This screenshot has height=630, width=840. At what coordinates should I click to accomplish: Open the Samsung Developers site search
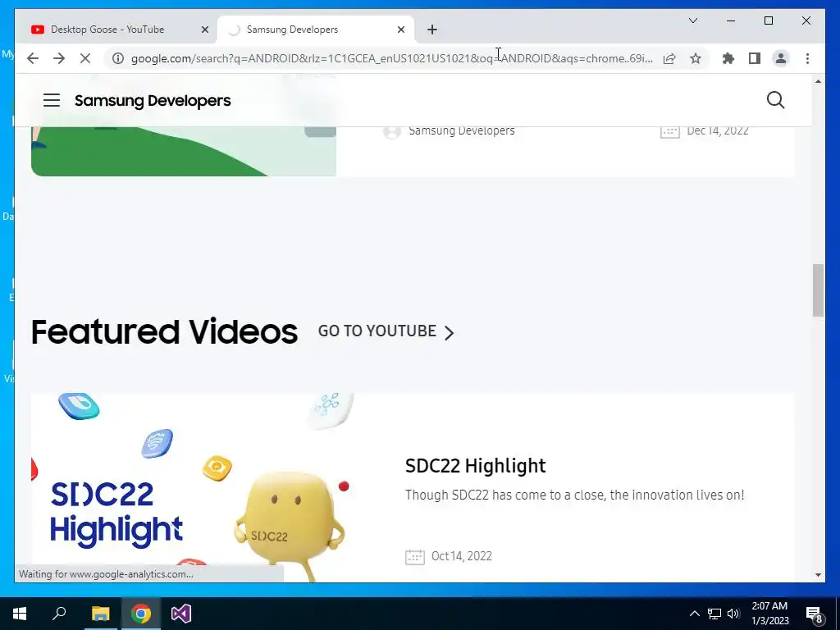click(x=775, y=100)
